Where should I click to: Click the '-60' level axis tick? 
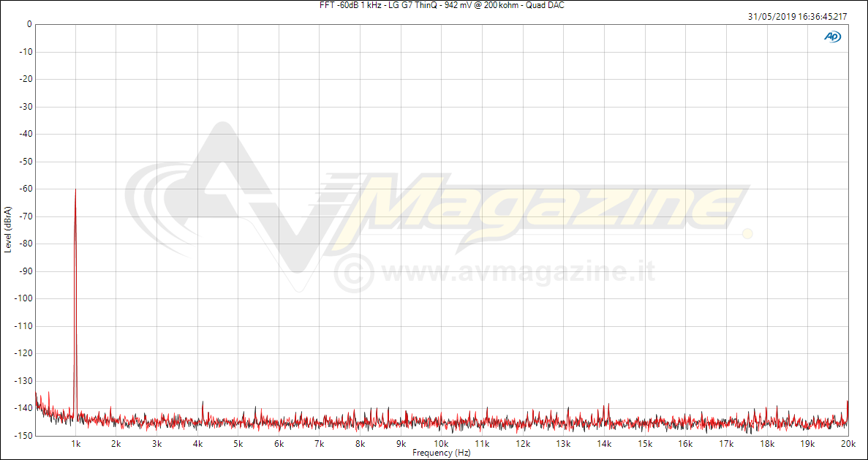click(25, 189)
